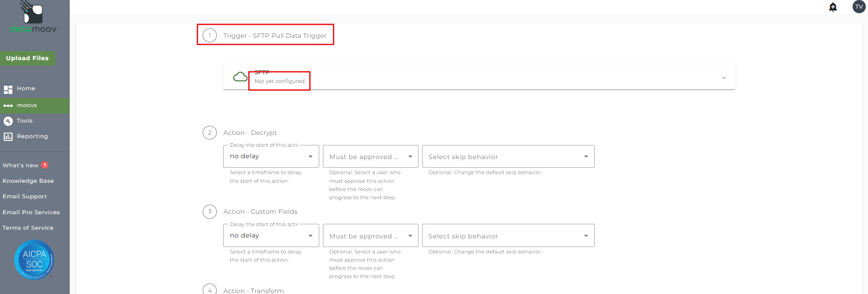Click the datamoov logo
Screen dimensions: 868x294
click(x=33, y=17)
